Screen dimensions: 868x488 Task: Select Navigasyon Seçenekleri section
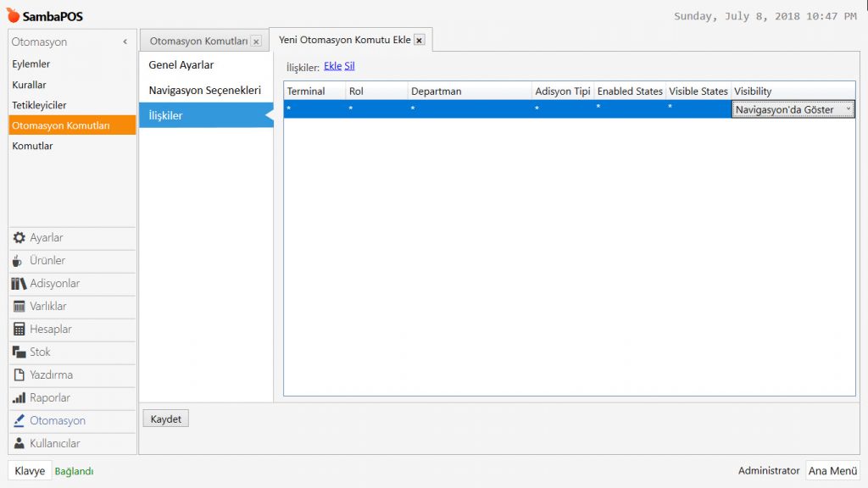pos(204,90)
